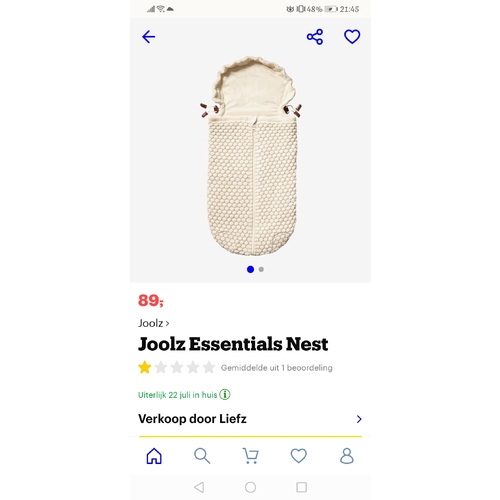Open the Joolz brand page
The image size is (500, 500).
pos(154,323)
